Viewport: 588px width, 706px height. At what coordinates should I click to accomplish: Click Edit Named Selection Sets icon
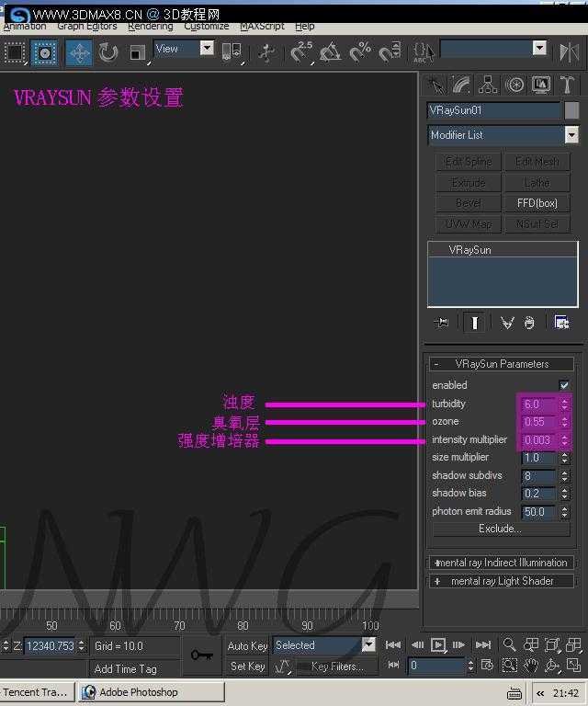click(x=423, y=52)
